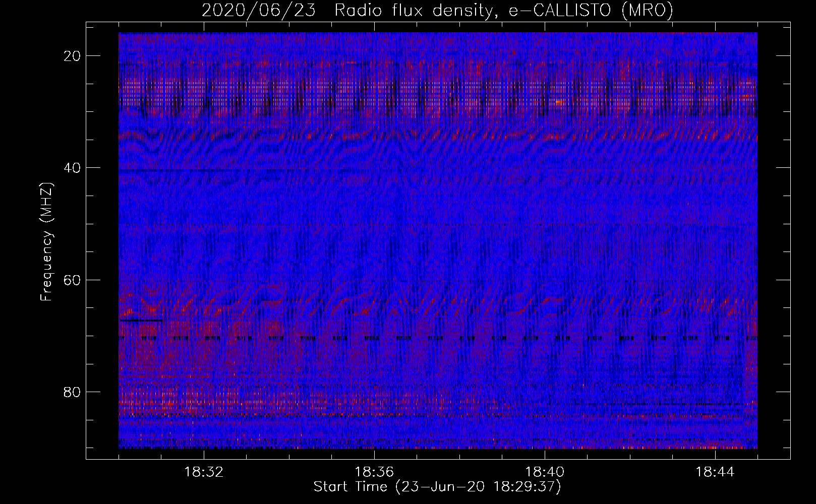816x504 pixels.
Task: Click the "18:44" time tick label
Action: click(x=715, y=472)
